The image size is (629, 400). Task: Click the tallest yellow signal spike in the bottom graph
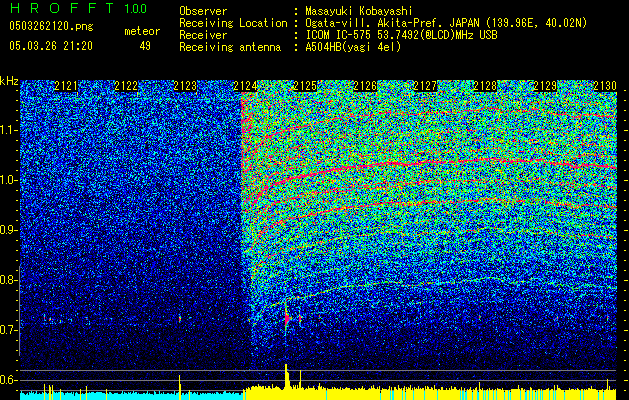pyautogui.click(x=286, y=376)
